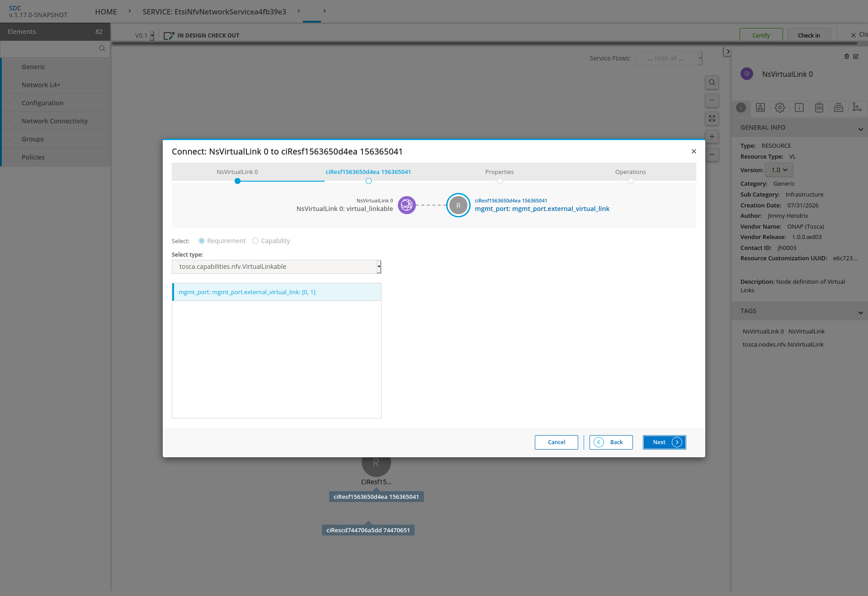
Task: Expand the Network L4+ category
Action: tap(56, 85)
